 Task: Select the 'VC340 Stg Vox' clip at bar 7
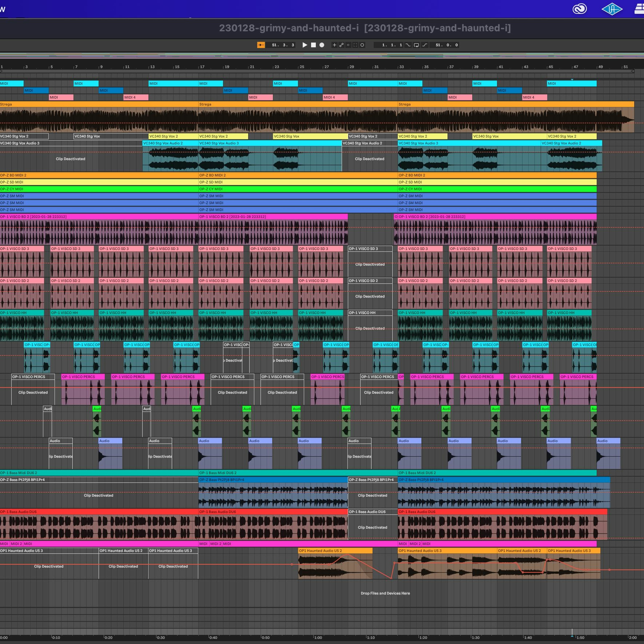coord(111,136)
